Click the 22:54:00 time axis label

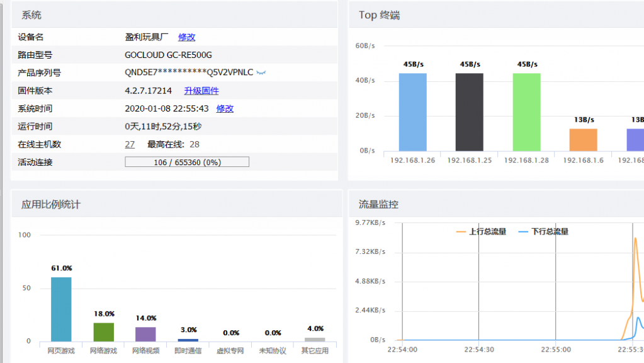(x=402, y=350)
